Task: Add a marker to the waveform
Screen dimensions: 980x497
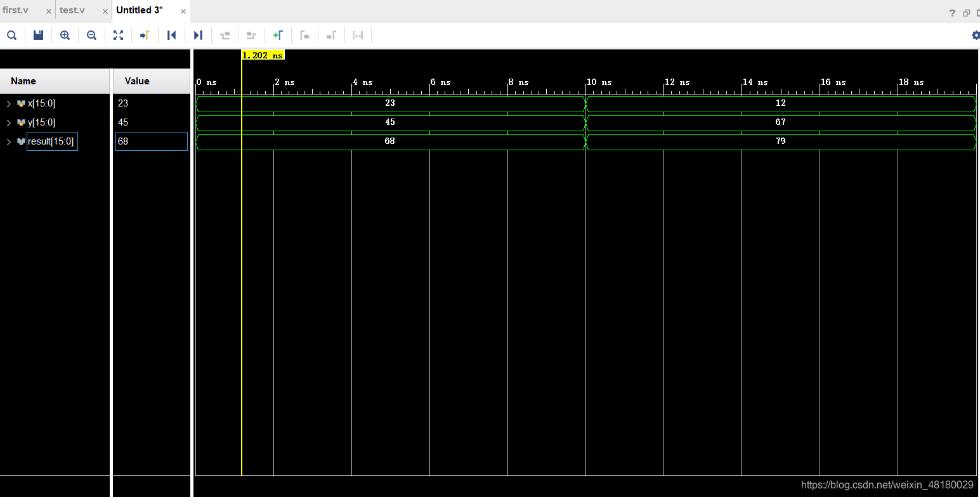Action: tap(278, 35)
